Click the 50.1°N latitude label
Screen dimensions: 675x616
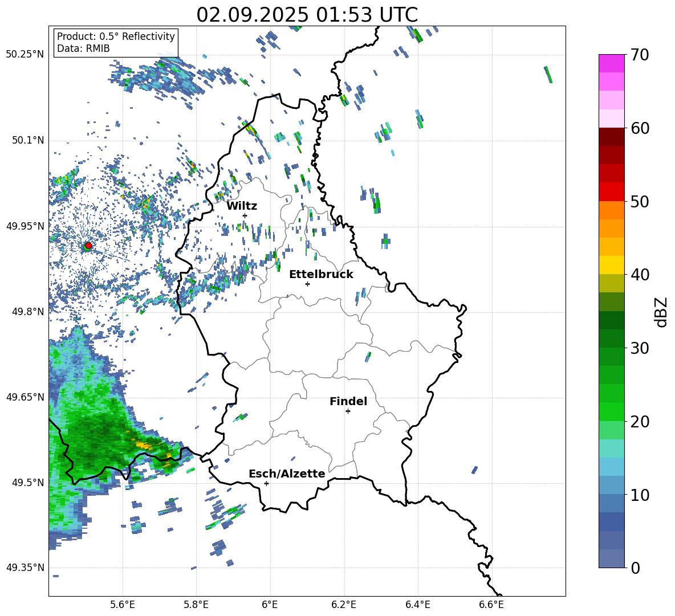(27, 140)
